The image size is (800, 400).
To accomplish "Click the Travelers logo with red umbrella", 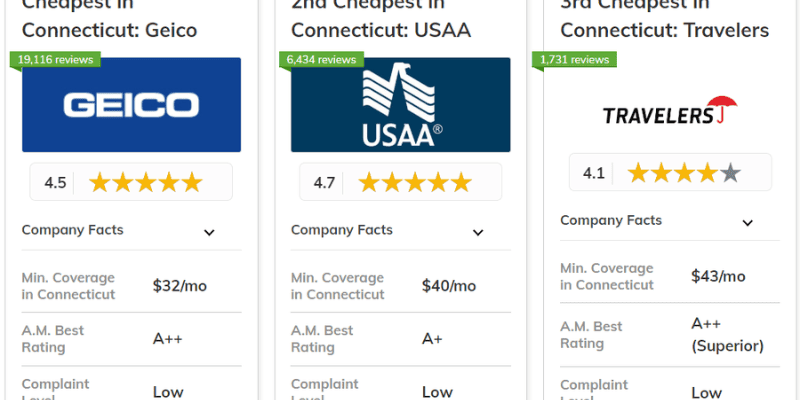I will (669, 110).
